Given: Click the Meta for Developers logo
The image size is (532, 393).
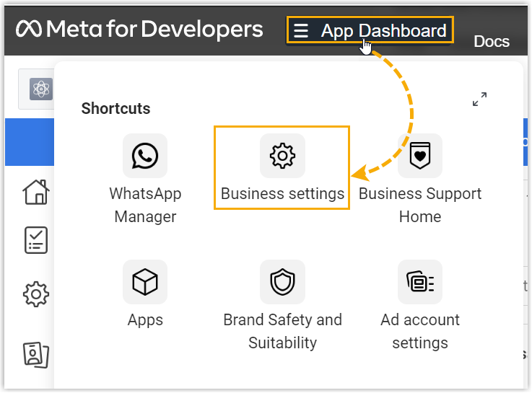Looking at the screenshot, I should click(139, 30).
